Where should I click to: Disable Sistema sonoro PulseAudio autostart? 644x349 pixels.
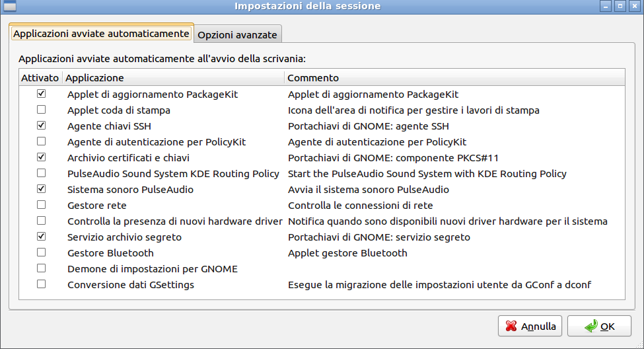click(42, 189)
